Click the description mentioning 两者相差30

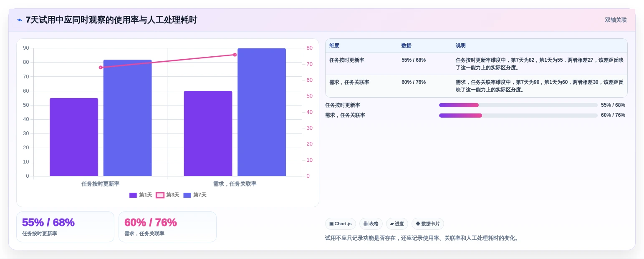[540, 86]
